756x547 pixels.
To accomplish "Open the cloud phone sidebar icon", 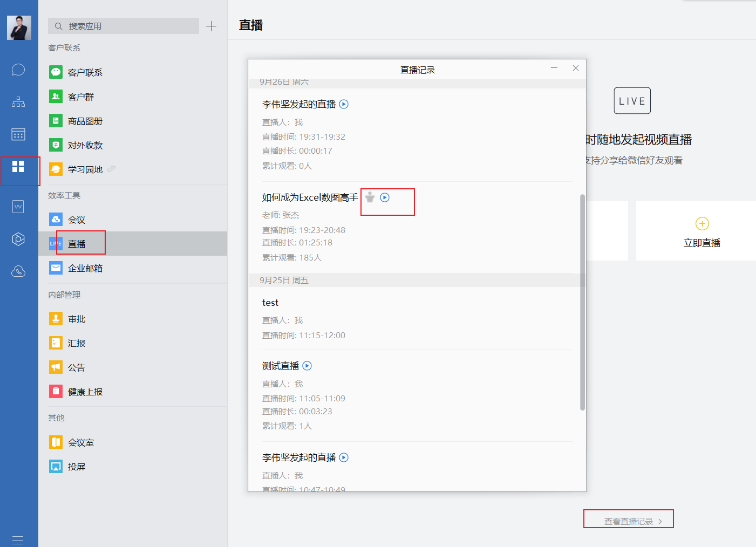I will pos(18,271).
